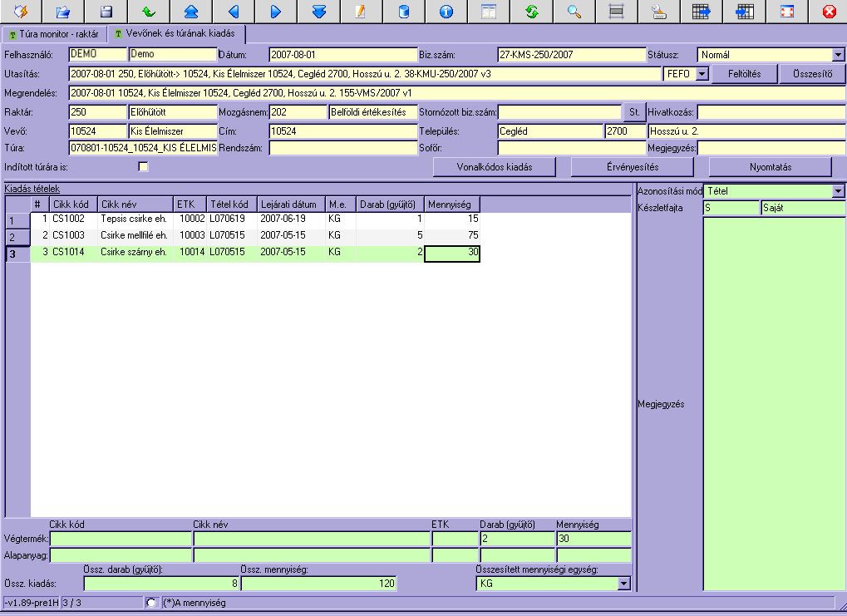The image size is (847, 616).
Task: Click the green refresh toolbar icon
Action: click(531, 12)
